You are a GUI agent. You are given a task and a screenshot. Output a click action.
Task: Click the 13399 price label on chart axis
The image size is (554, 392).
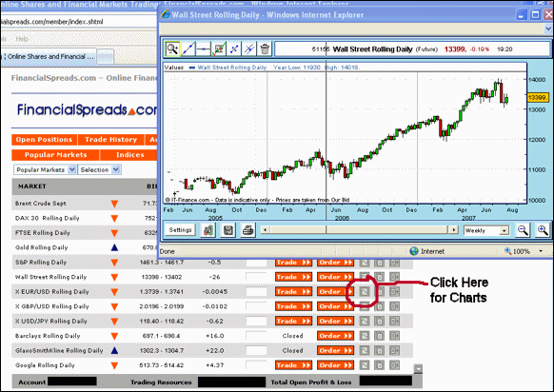538,97
